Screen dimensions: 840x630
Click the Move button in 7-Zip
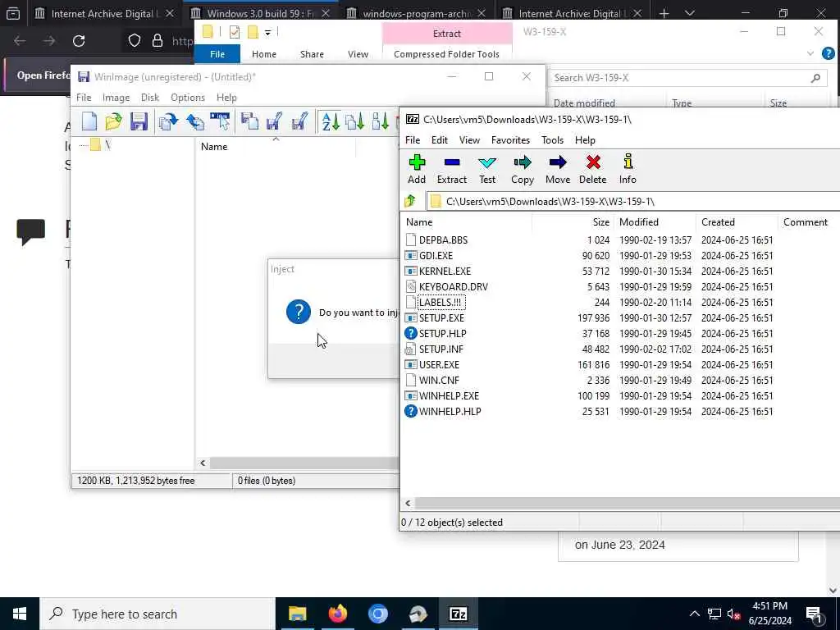[x=558, y=169]
